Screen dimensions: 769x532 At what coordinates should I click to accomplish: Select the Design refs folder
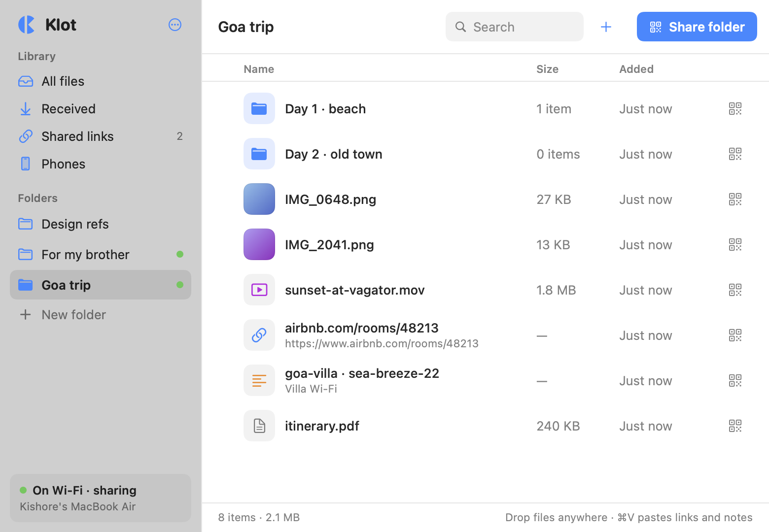101,224
